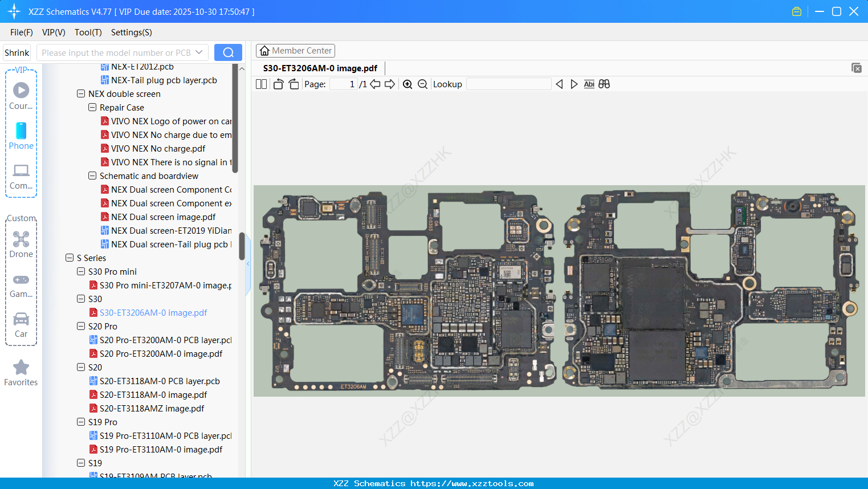Select the Computer sidebar category
Image resolution: width=868 pixels, height=489 pixels.
21,176
